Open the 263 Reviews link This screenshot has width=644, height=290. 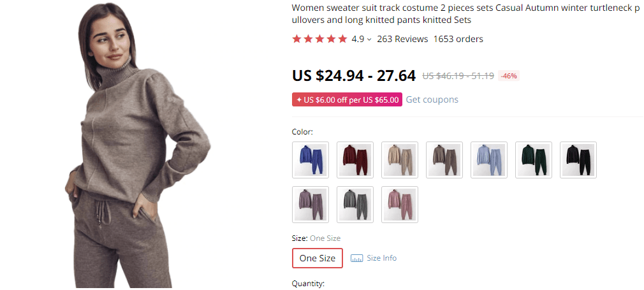click(402, 39)
